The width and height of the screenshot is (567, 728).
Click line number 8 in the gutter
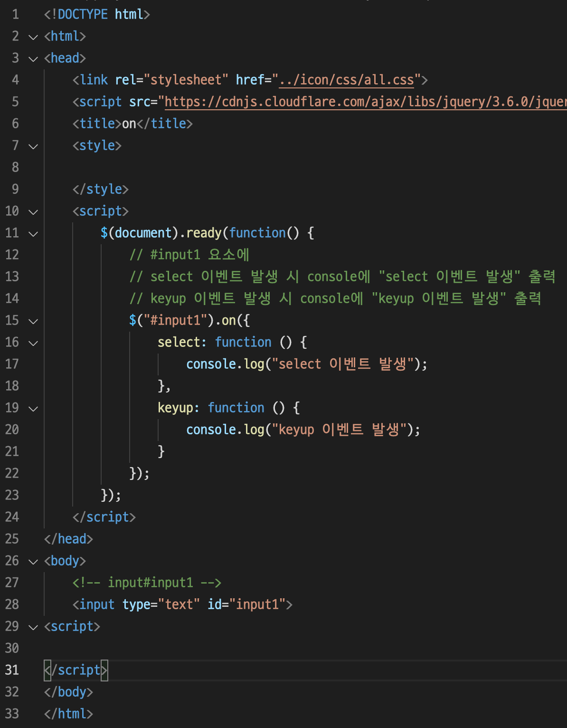click(15, 167)
